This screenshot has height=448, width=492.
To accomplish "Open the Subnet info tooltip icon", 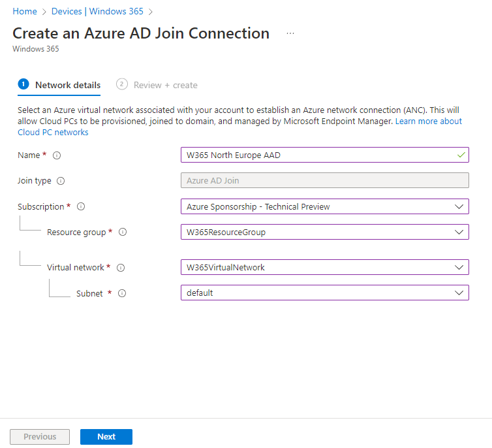I will tap(122, 293).
